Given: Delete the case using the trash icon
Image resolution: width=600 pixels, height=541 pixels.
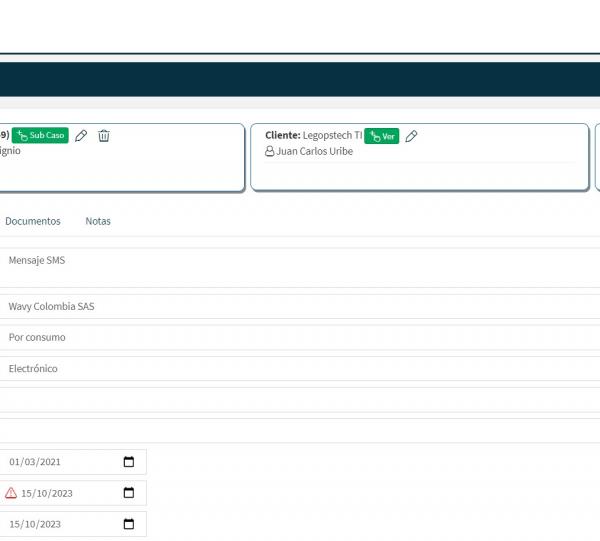Looking at the screenshot, I should (104, 136).
